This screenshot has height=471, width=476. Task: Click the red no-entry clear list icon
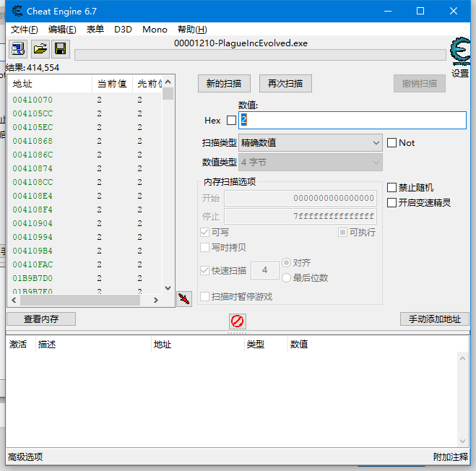(238, 321)
